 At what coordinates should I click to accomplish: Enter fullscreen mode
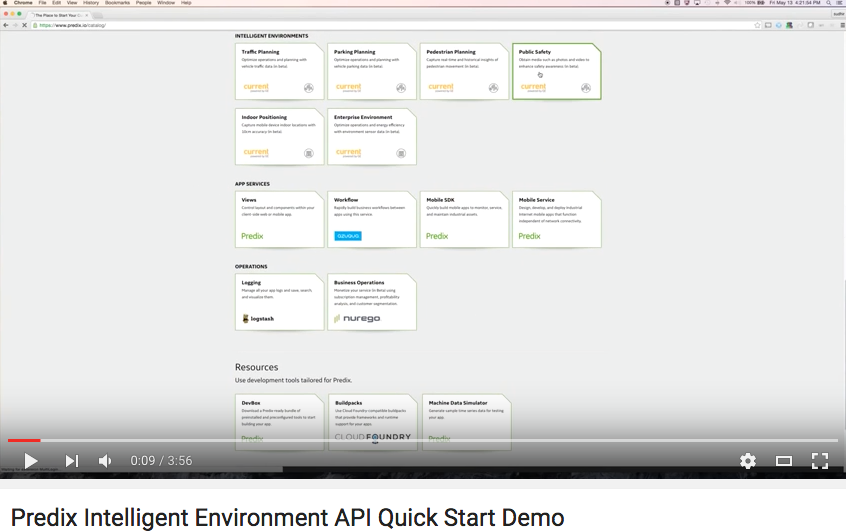coord(819,461)
